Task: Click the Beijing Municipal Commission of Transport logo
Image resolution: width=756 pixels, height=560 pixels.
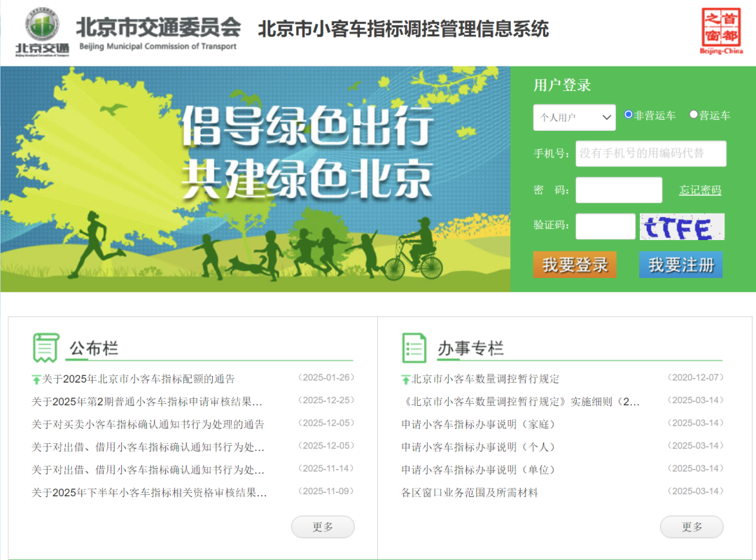Action: click(43, 28)
